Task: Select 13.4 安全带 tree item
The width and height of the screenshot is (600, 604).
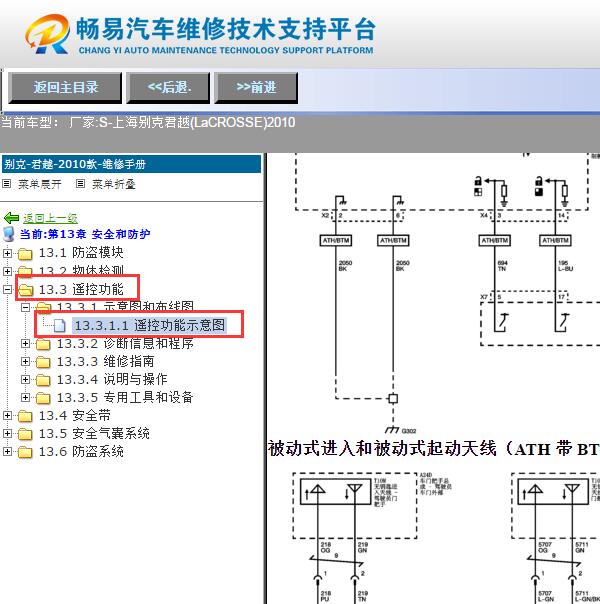Action: pos(75,415)
